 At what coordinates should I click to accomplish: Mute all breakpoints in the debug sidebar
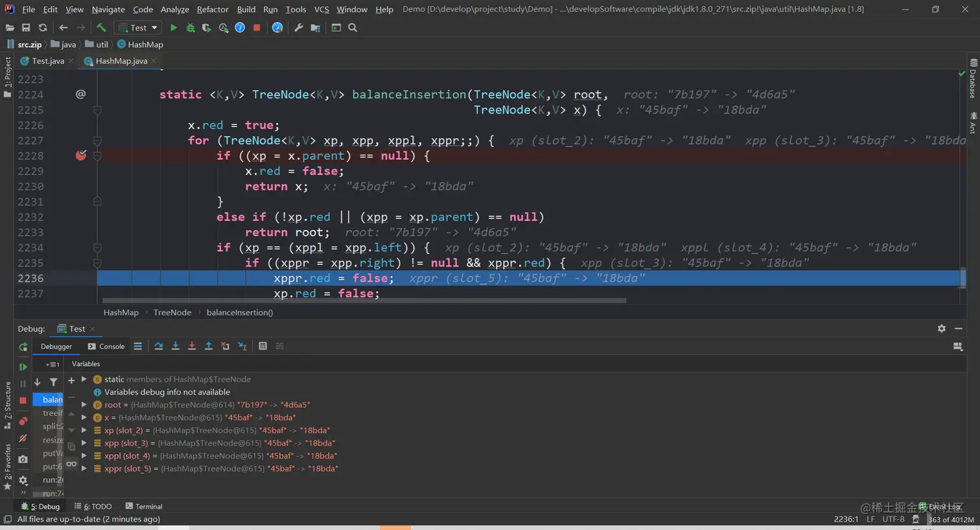click(23, 439)
